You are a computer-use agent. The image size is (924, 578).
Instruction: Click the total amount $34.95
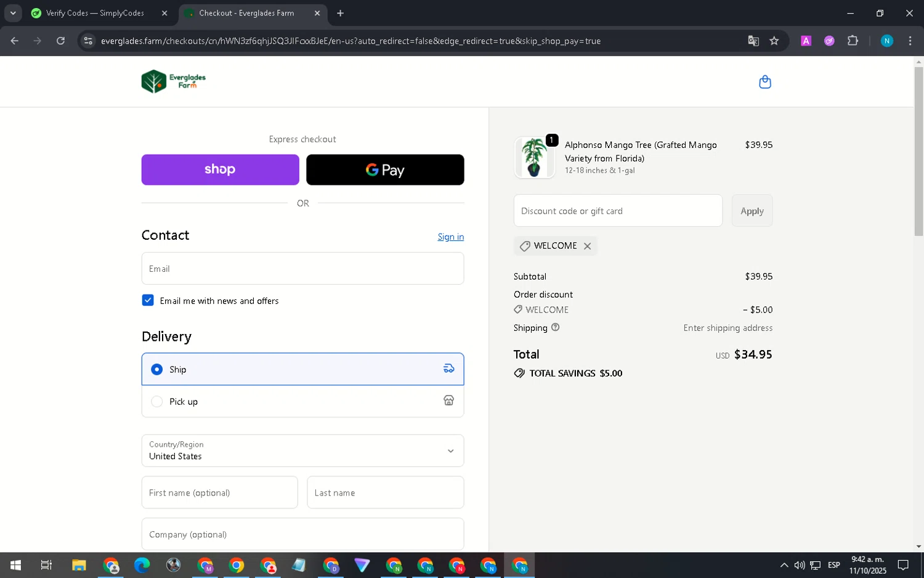tap(753, 354)
